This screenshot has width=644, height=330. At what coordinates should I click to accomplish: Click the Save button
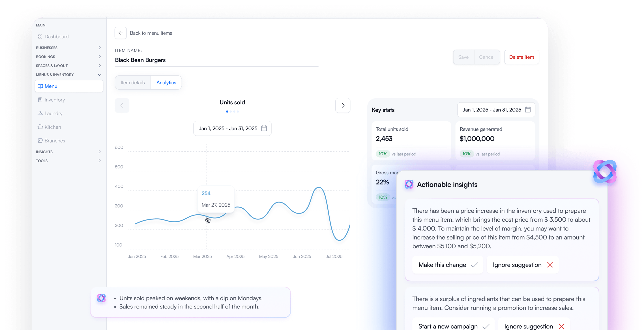click(463, 57)
